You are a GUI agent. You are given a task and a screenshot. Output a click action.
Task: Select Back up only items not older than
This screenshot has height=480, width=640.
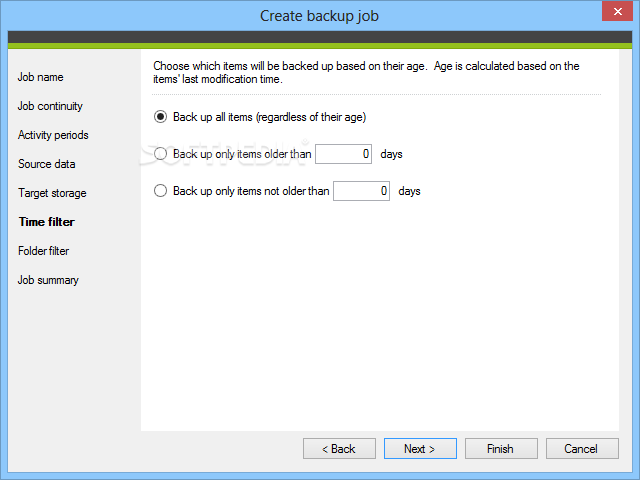pyautogui.click(x=160, y=191)
